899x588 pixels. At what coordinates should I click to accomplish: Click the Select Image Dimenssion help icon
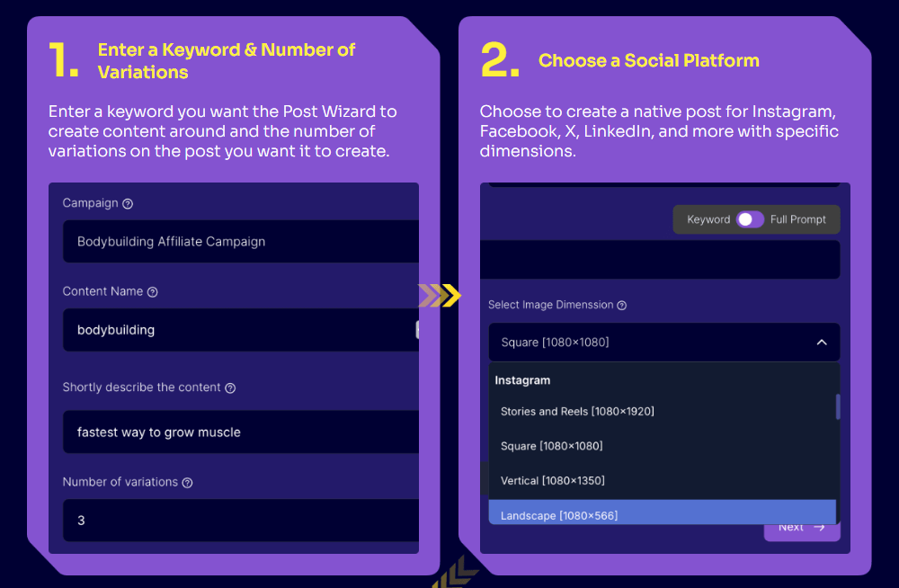click(x=621, y=306)
